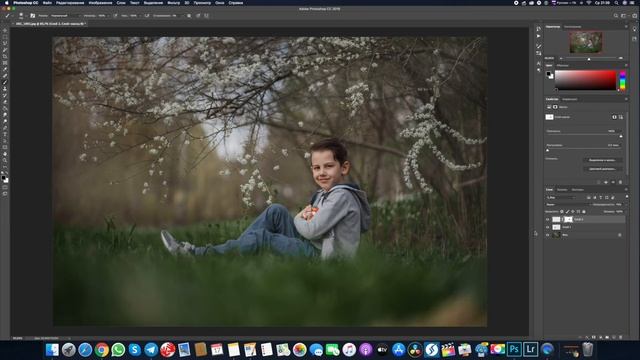Click Цветовой диапазон button
Viewport: 640px width, 360px height.
(602, 169)
